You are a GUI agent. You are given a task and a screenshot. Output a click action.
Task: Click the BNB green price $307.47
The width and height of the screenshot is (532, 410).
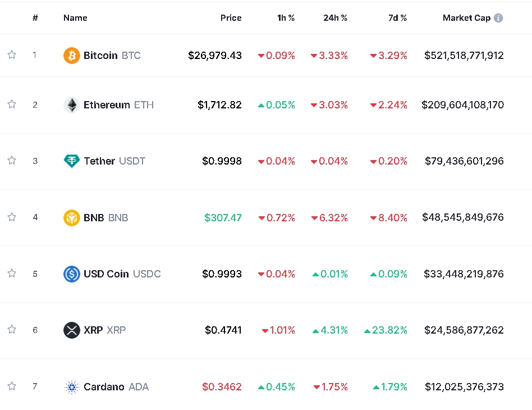coord(223,217)
